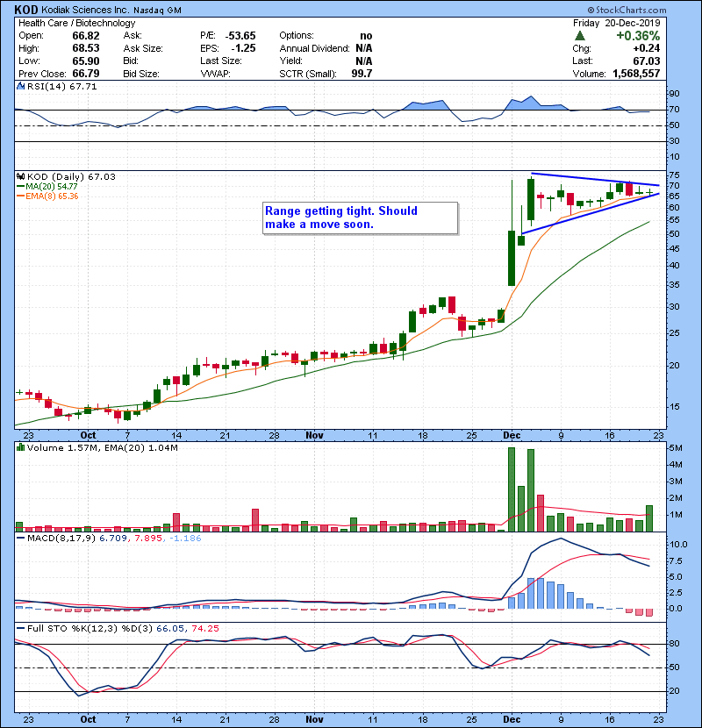This screenshot has width=702, height=728.
Task: Click the 10.0 label on MACD axis
Action: (677, 544)
